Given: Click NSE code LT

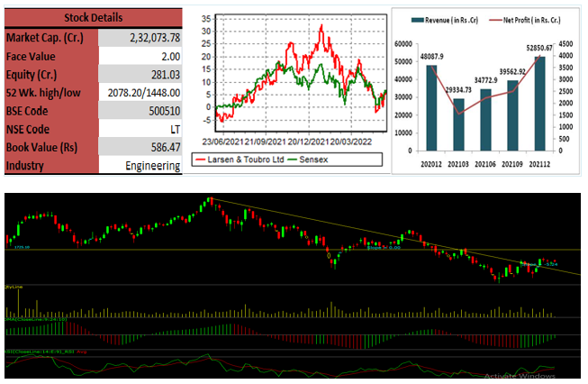Looking at the screenshot, I should [175, 130].
